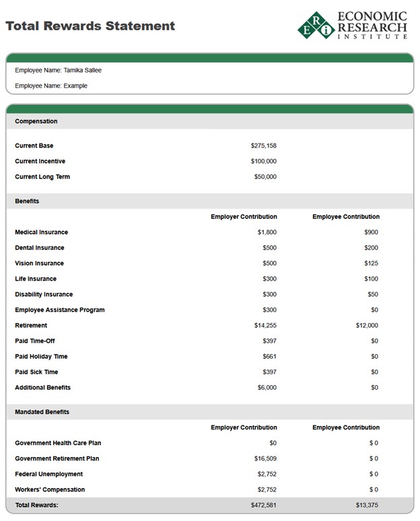Click the Total Rewards Statement title

pos(90,26)
